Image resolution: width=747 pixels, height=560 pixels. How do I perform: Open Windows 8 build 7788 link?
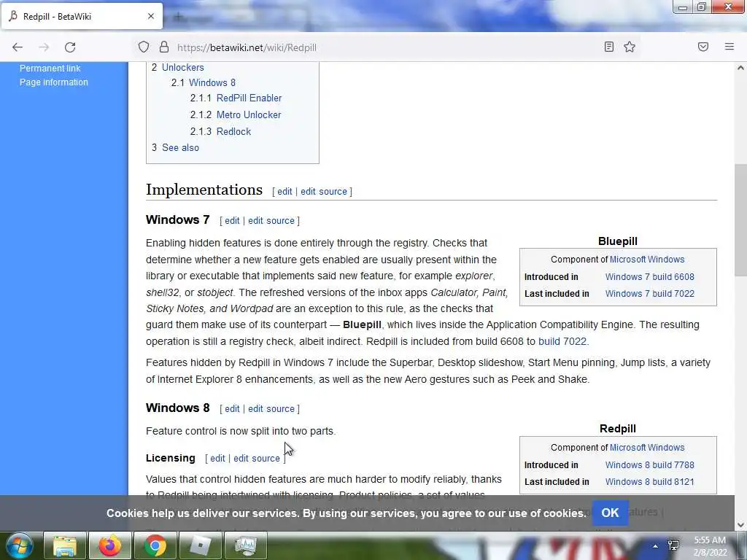(x=650, y=464)
